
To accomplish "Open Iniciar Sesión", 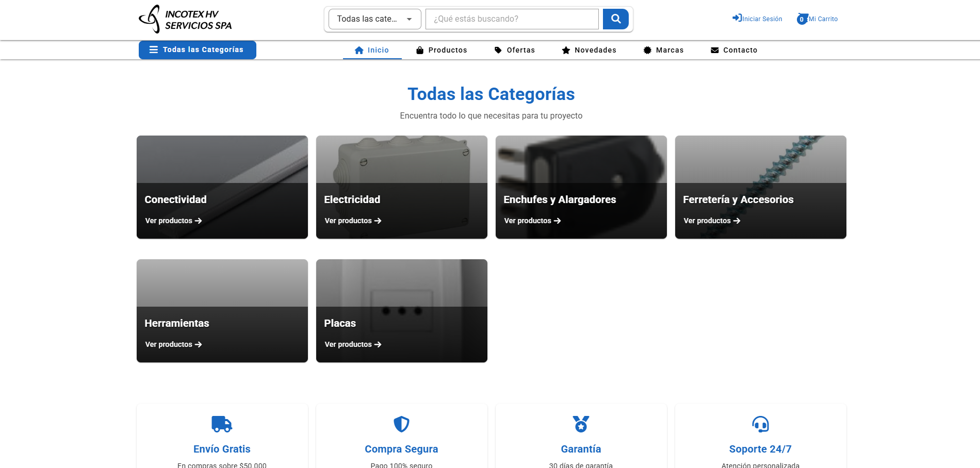I will click(x=760, y=19).
